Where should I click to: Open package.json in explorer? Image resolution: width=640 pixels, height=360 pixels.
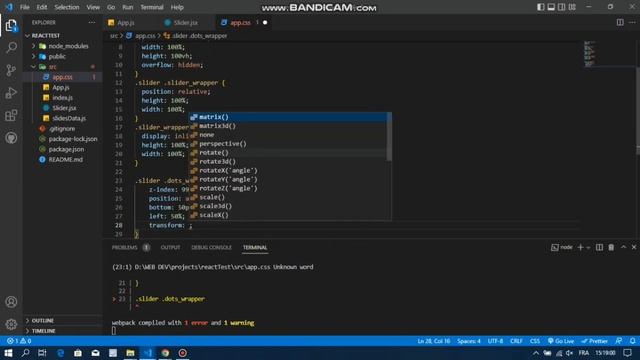tap(66, 149)
